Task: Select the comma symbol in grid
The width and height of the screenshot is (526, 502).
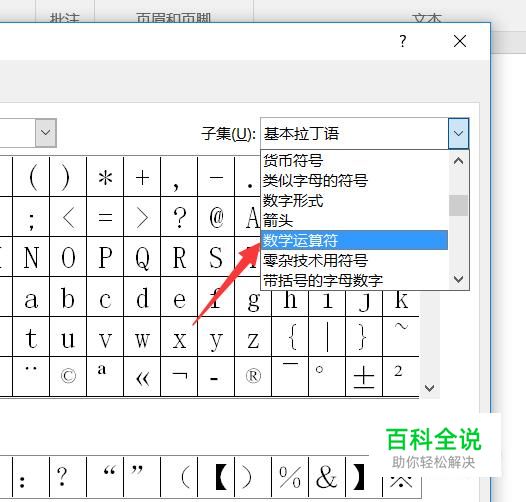Action: click(179, 177)
